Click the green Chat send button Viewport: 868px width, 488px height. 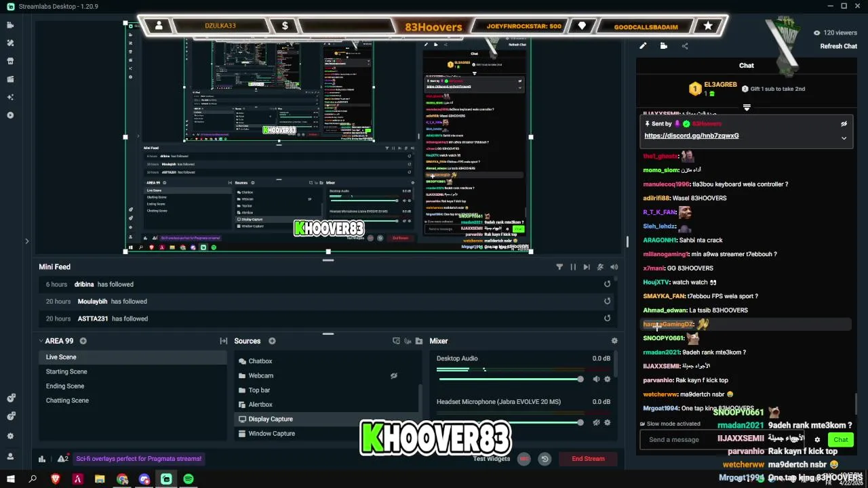pyautogui.click(x=841, y=439)
